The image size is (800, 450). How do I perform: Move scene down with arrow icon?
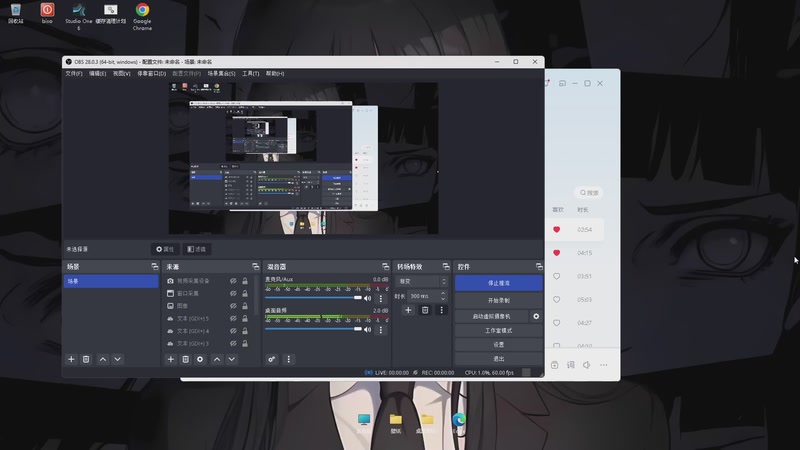click(x=117, y=359)
